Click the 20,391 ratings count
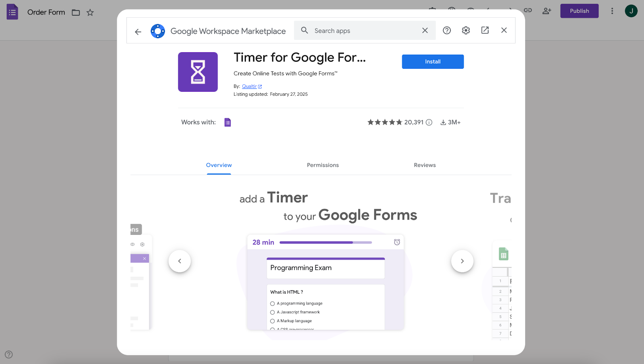 pyautogui.click(x=414, y=122)
